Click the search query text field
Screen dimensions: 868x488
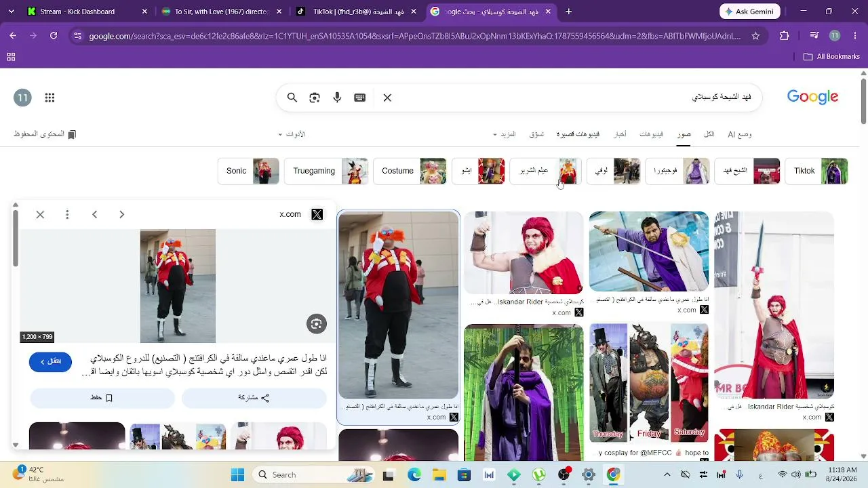point(576,98)
